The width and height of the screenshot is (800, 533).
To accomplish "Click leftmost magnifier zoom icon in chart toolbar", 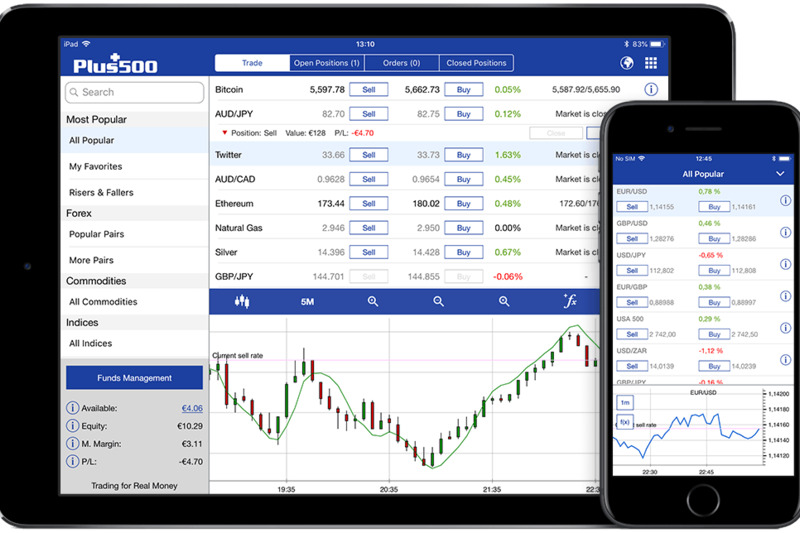I will pyautogui.click(x=373, y=301).
